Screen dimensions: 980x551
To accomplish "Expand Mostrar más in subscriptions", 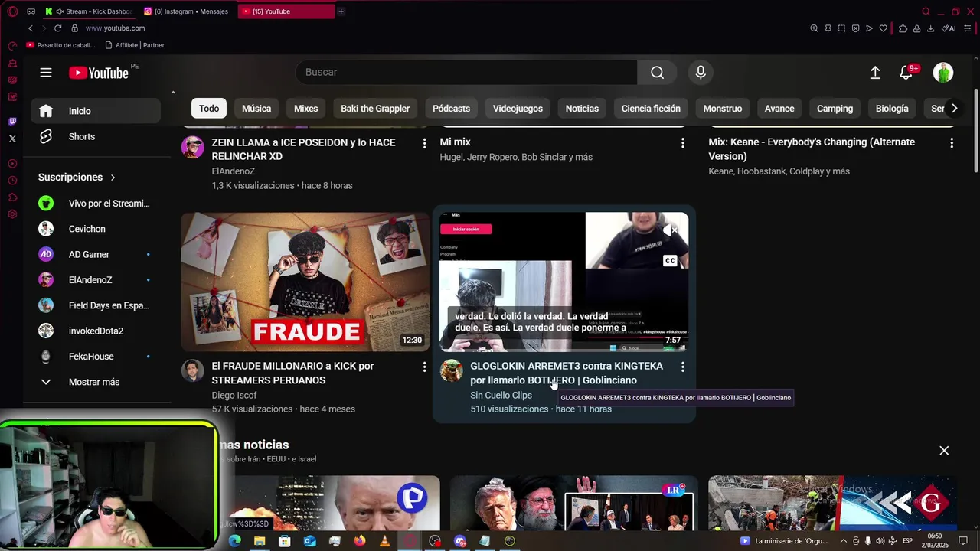I will (96, 382).
